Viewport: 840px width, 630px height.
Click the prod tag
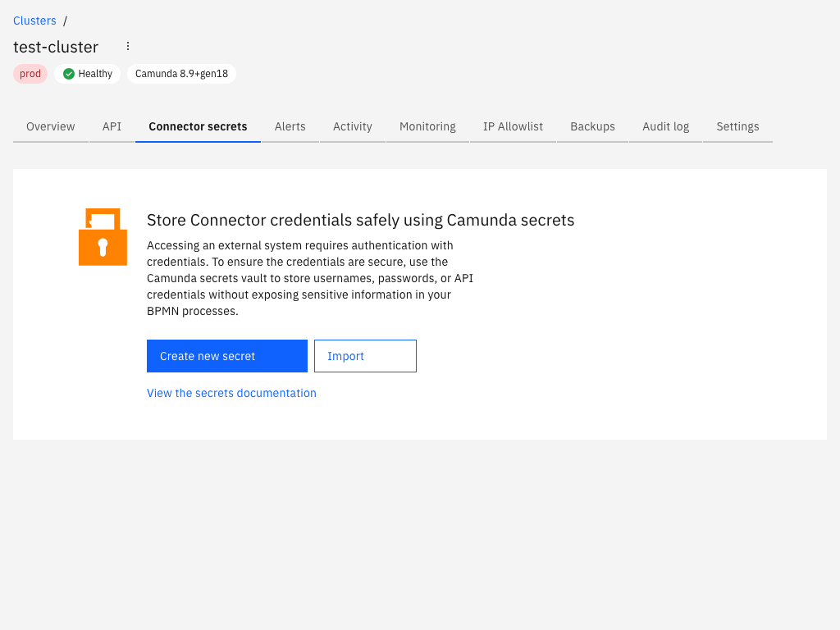pos(30,74)
